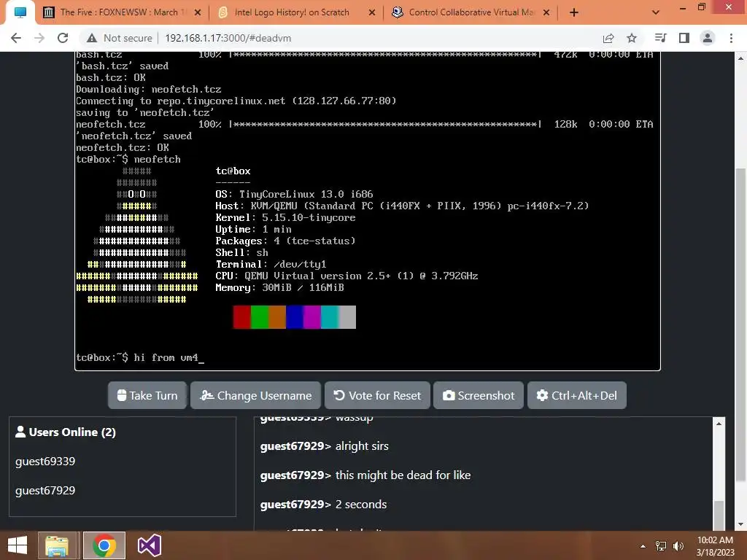Close the Control Collaborative Virtual Machine tab
The image size is (747, 560).
click(546, 12)
